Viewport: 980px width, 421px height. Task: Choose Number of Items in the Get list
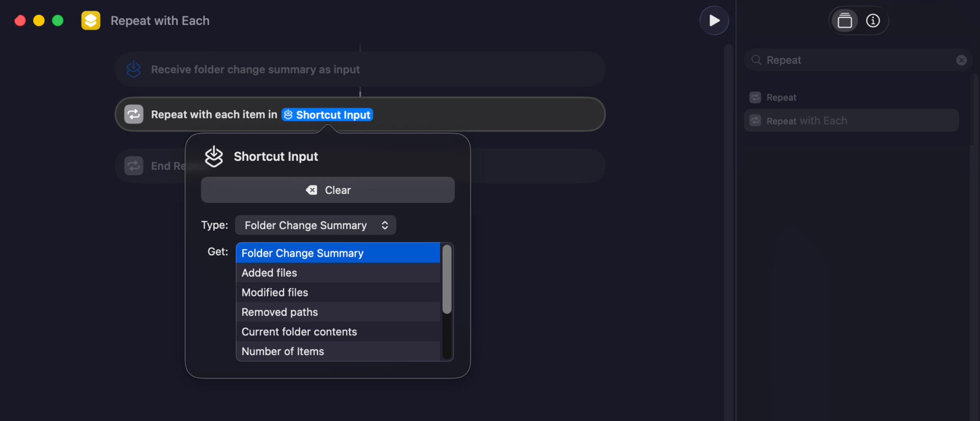click(282, 351)
